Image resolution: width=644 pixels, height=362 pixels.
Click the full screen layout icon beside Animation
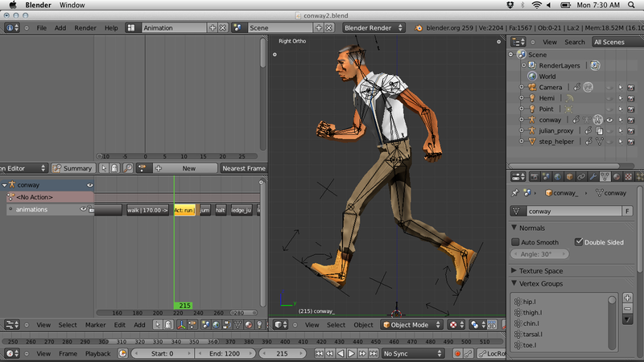tap(131, 28)
